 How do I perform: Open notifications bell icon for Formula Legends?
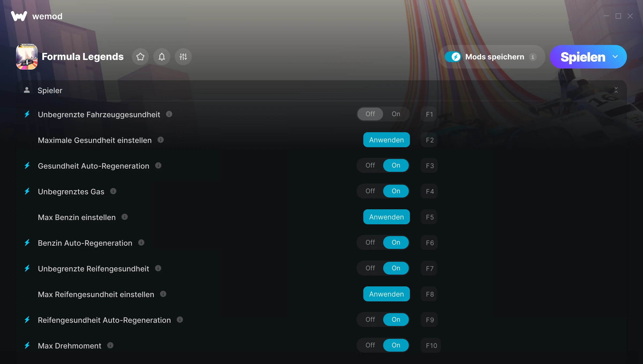tap(162, 57)
